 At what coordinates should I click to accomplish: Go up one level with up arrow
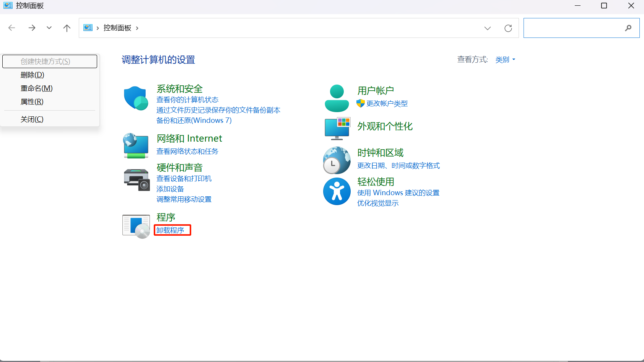click(x=67, y=28)
